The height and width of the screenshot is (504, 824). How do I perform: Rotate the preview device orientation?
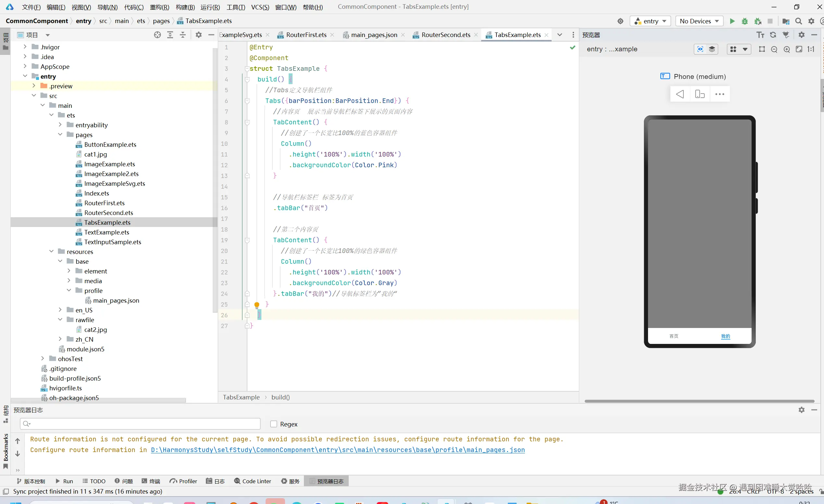click(x=700, y=94)
